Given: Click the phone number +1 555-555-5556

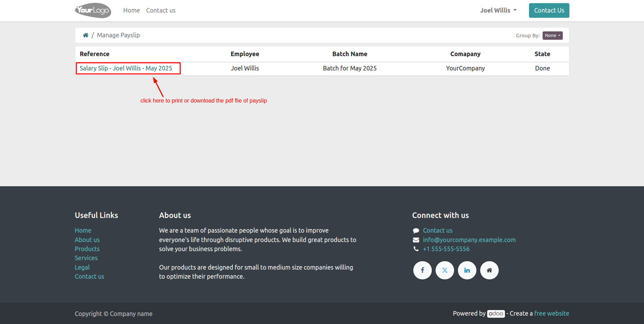Looking at the screenshot, I should pyautogui.click(x=446, y=249).
